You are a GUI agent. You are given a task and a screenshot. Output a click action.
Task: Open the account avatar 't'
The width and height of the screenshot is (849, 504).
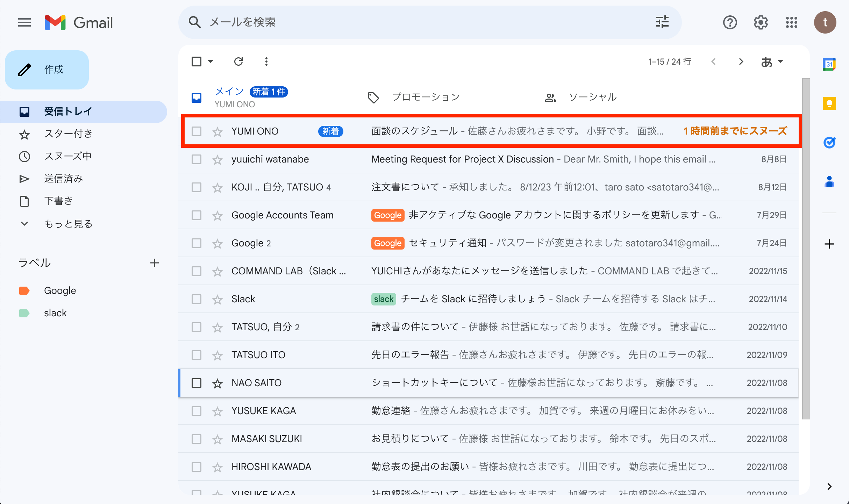tap(825, 23)
